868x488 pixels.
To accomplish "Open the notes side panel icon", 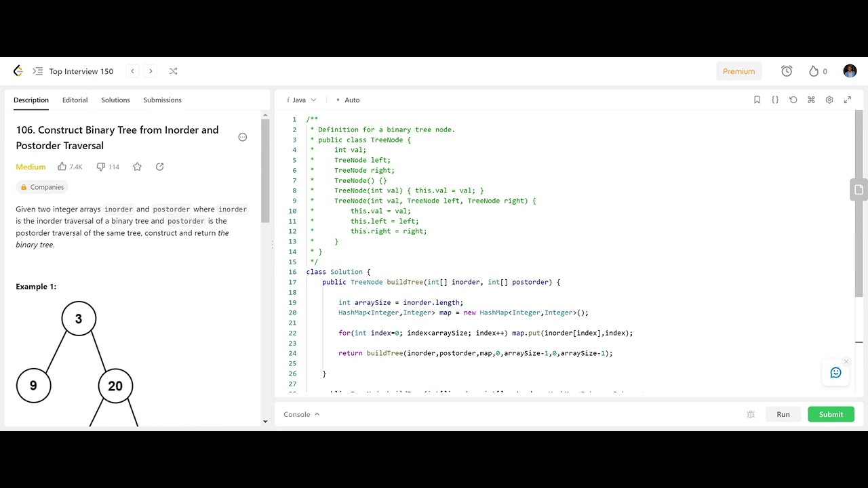I will [859, 190].
